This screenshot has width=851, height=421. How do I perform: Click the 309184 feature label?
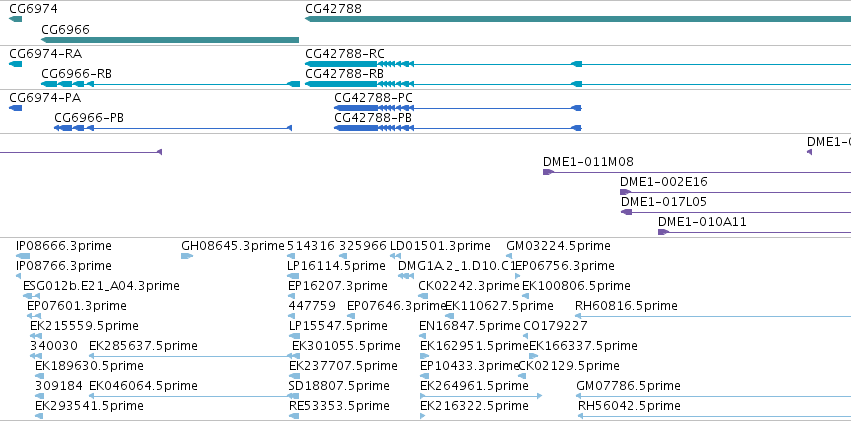point(59,386)
